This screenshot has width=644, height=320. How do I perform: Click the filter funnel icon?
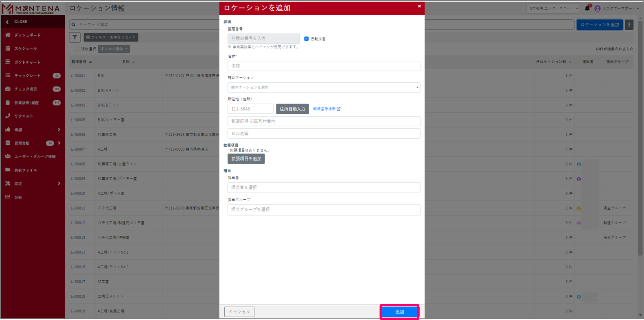(x=75, y=37)
